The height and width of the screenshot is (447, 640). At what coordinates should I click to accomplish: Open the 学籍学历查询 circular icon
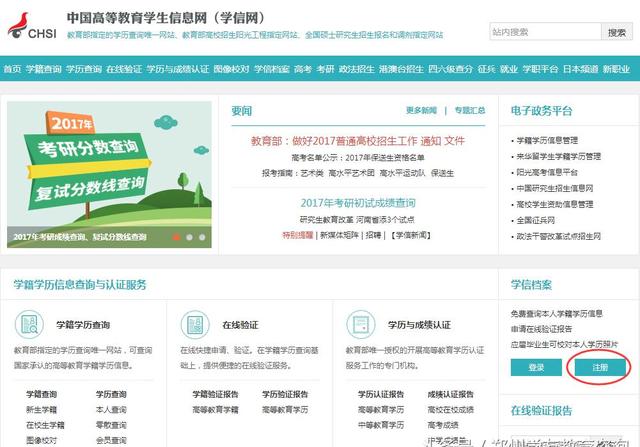pyautogui.click(x=29, y=325)
